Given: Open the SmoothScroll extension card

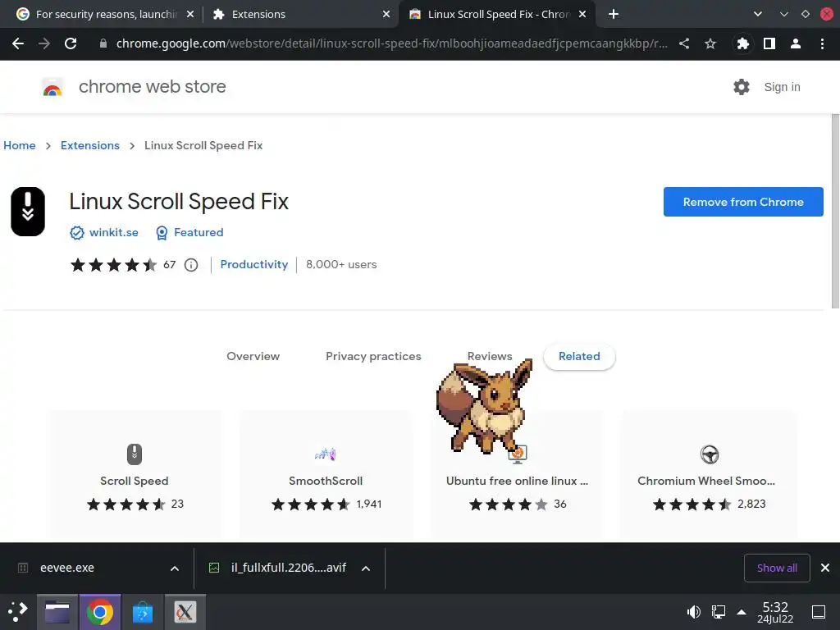Looking at the screenshot, I should pyautogui.click(x=326, y=475).
